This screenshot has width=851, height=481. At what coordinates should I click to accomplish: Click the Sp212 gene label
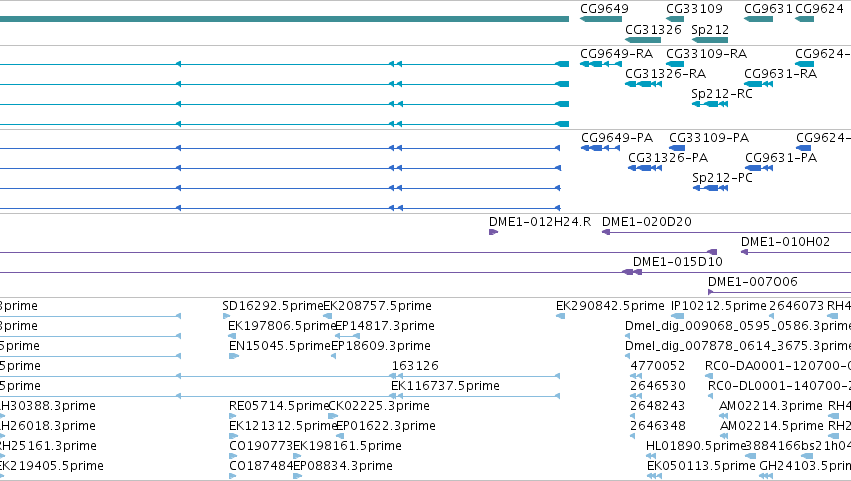click(710, 30)
